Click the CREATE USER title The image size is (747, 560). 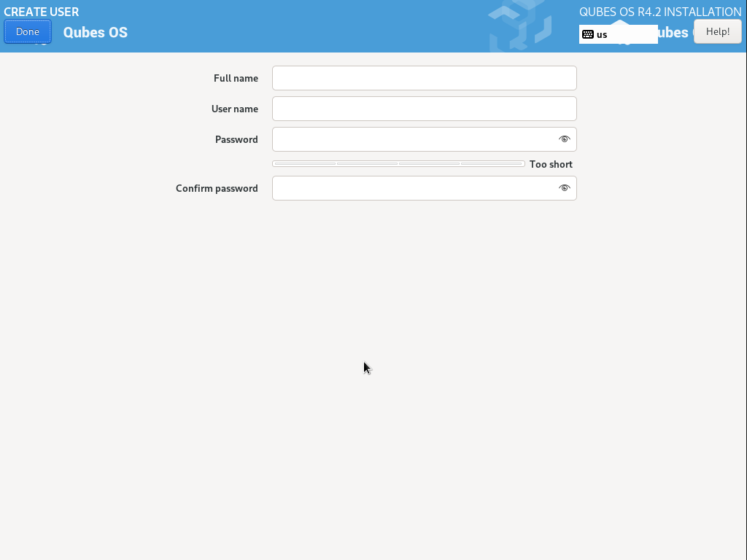tap(41, 12)
